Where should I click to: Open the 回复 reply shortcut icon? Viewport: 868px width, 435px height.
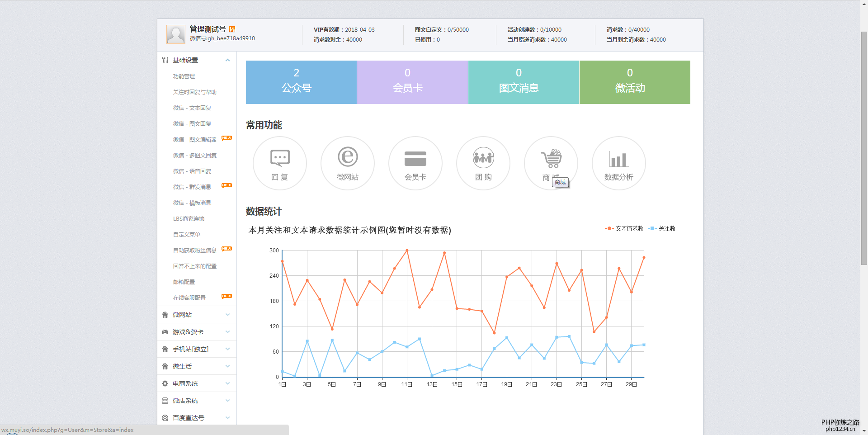(280, 163)
